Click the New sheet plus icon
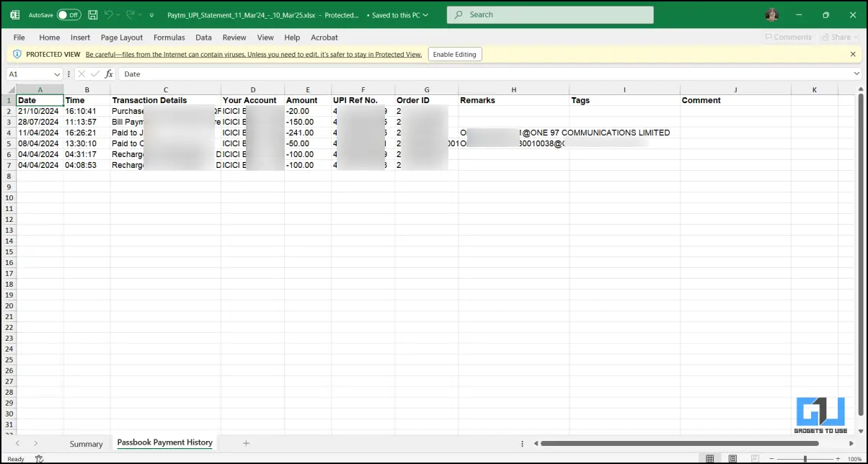The width and height of the screenshot is (868, 464). (x=246, y=443)
